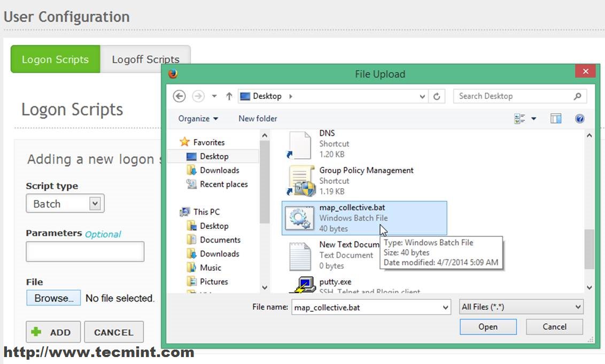Expand the File name combo dropdown
The image size is (605, 364).
tap(445, 307)
